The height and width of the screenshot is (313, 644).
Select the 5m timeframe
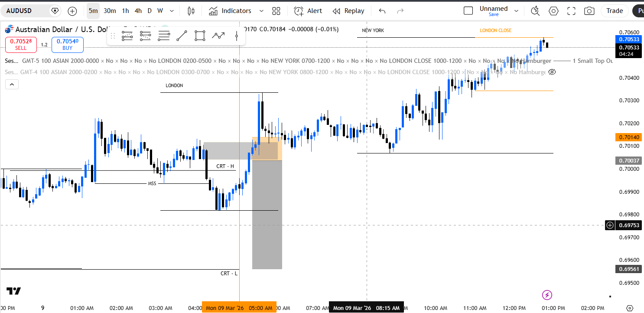pos(93,11)
